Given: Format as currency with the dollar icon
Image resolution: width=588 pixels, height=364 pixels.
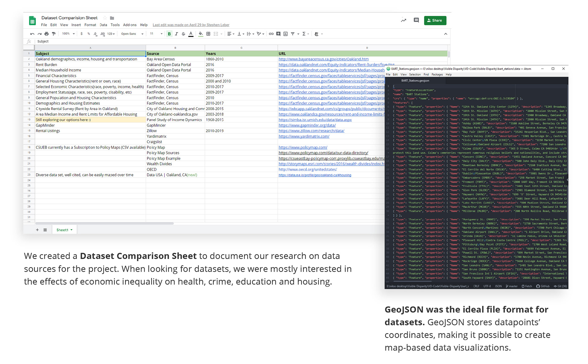Looking at the screenshot, I should [81, 34].
